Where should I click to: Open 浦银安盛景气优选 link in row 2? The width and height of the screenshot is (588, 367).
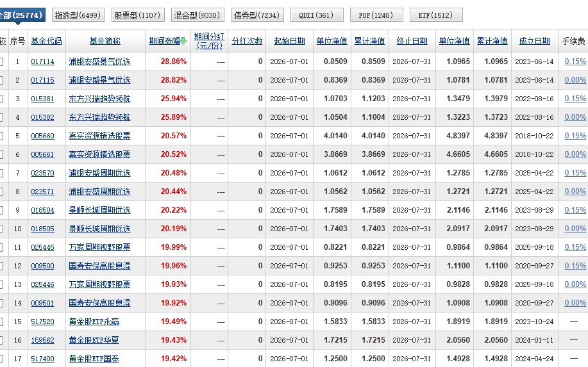click(99, 80)
